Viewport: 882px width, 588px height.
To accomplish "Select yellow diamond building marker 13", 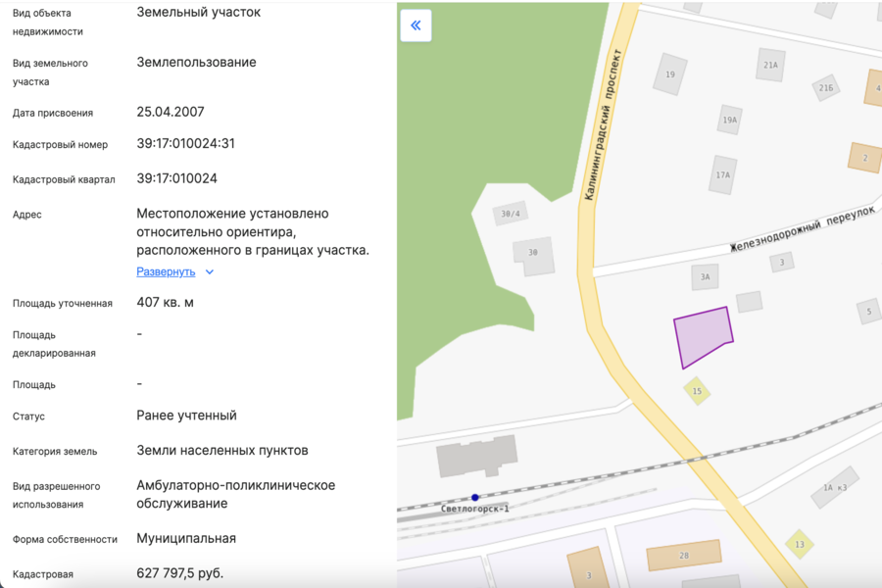I will [800, 544].
